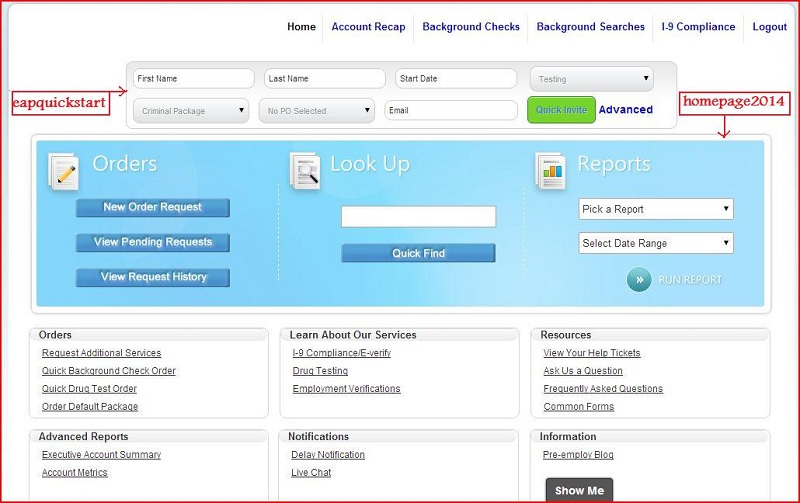This screenshot has height=503, width=800.
Task: Open the Order Default Package link
Action: click(90, 406)
